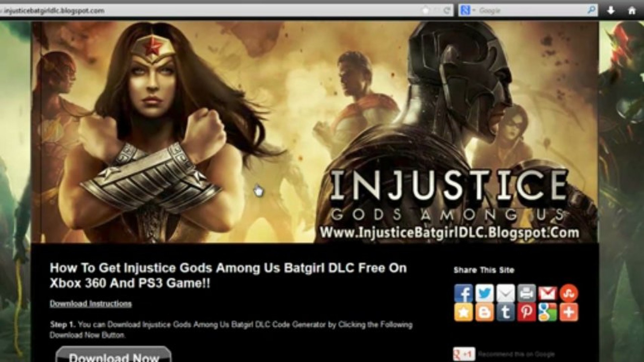The width and height of the screenshot is (644, 362).
Task: Click the Injustice Gods Among Us banner image
Action: [x=315, y=132]
